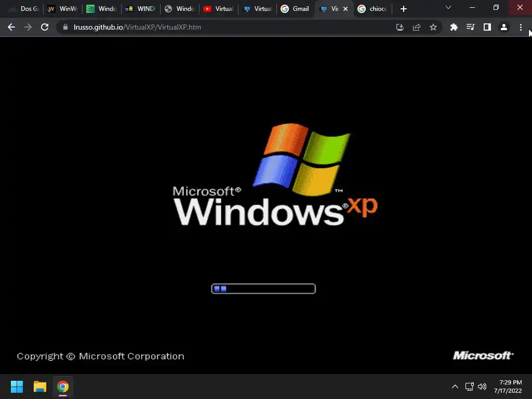
Task: Minimize the Chrome window
Action: (472, 7)
